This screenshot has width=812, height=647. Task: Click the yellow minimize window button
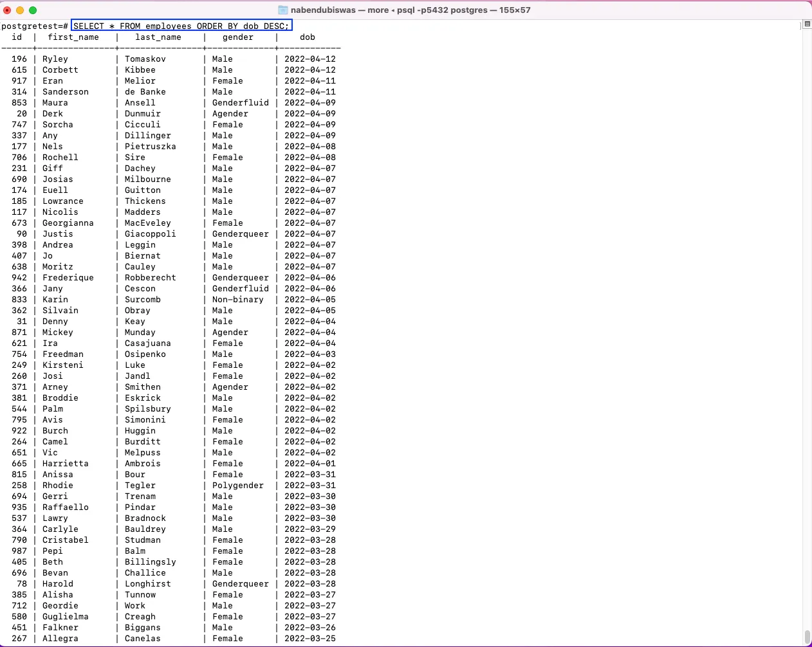click(x=20, y=10)
